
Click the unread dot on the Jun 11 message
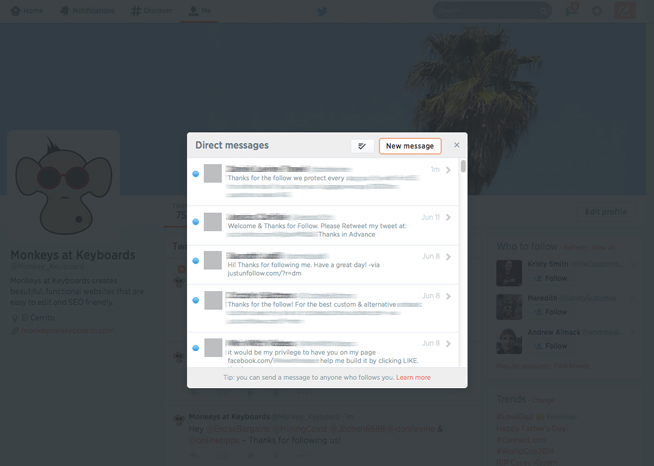click(x=196, y=222)
